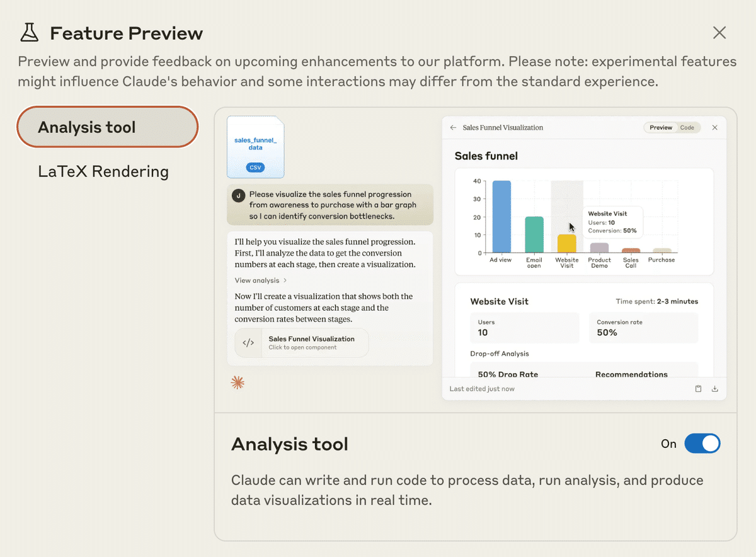Expand the View analysis chevron

(285, 280)
